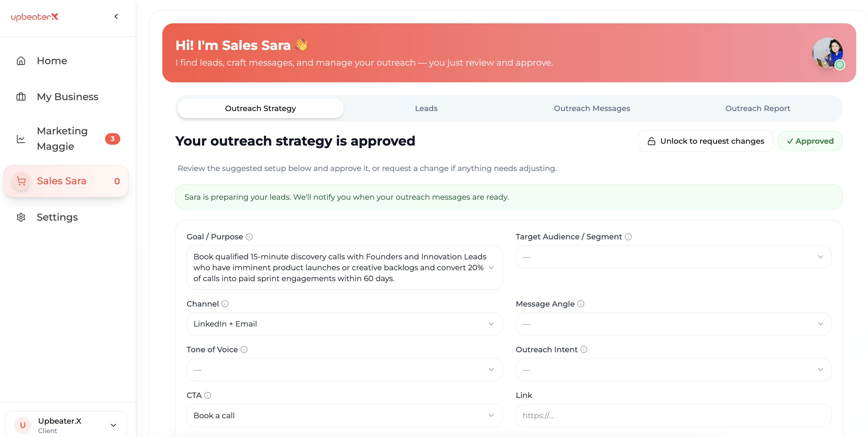The image size is (868, 437).
Task: Click the upbeaterX logo
Action: point(35,17)
